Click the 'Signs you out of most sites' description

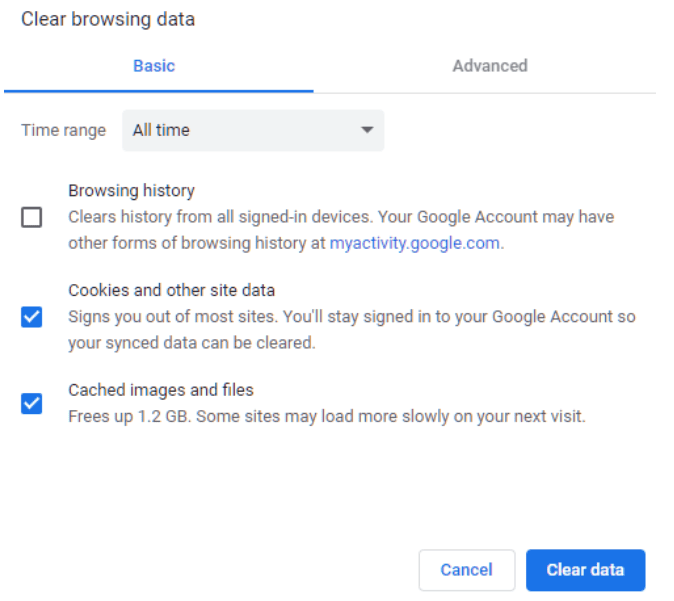[x=170, y=316]
